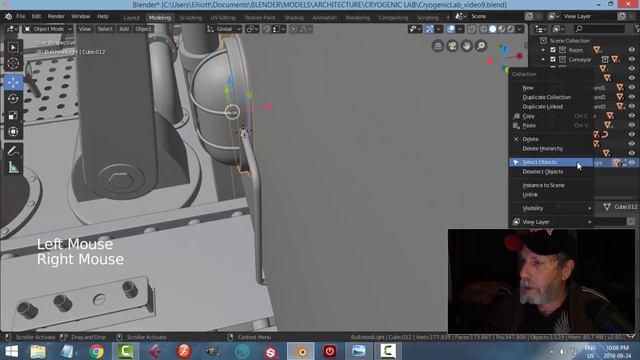Open the File menu
The height and width of the screenshot is (360, 640).
(x=20, y=16)
